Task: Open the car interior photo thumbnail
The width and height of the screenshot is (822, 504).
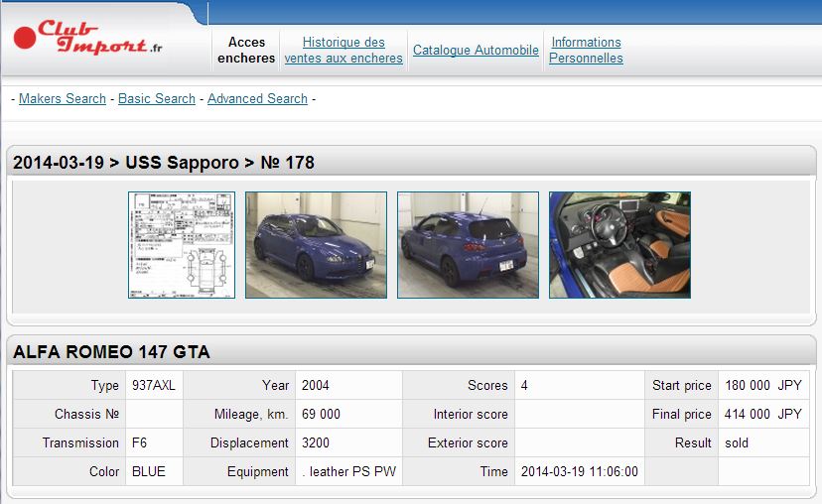Action: coord(619,245)
